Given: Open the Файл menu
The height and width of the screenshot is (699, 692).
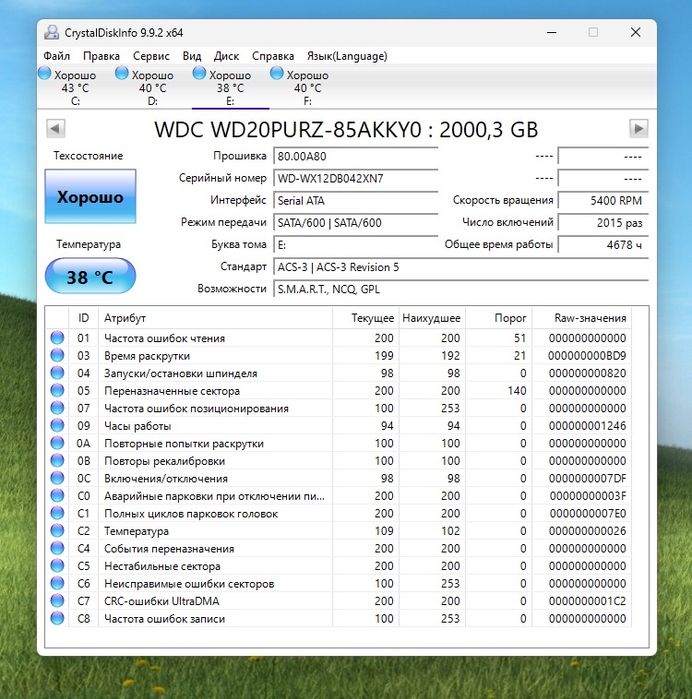Looking at the screenshot, I should pos(57,56).
